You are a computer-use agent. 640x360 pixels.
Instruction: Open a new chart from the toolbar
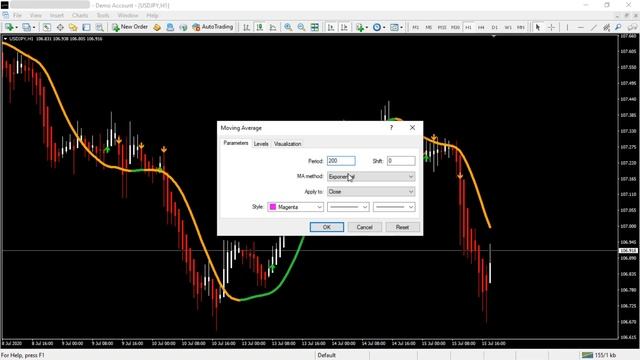9,27
